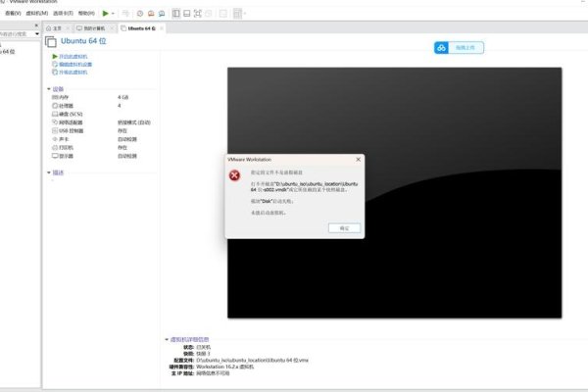Collapse the 设备 devices section
The image size is (588, 392).
tap(49, 89)
